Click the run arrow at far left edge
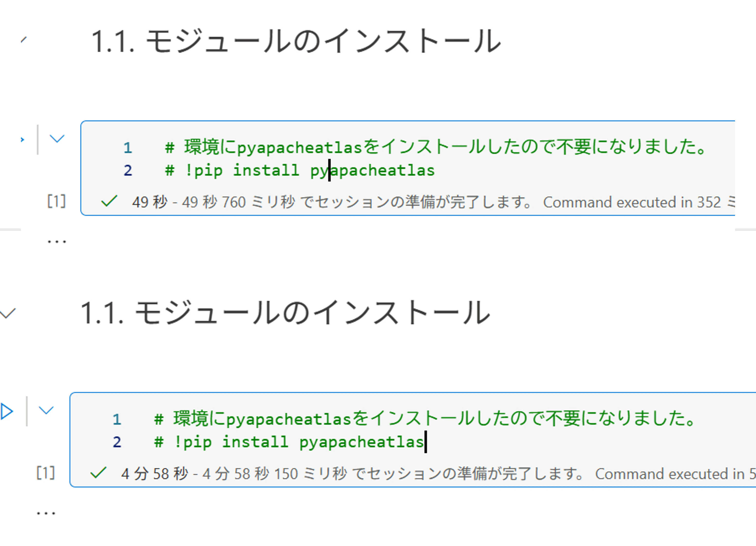756x546 pixels. (7, 411)
